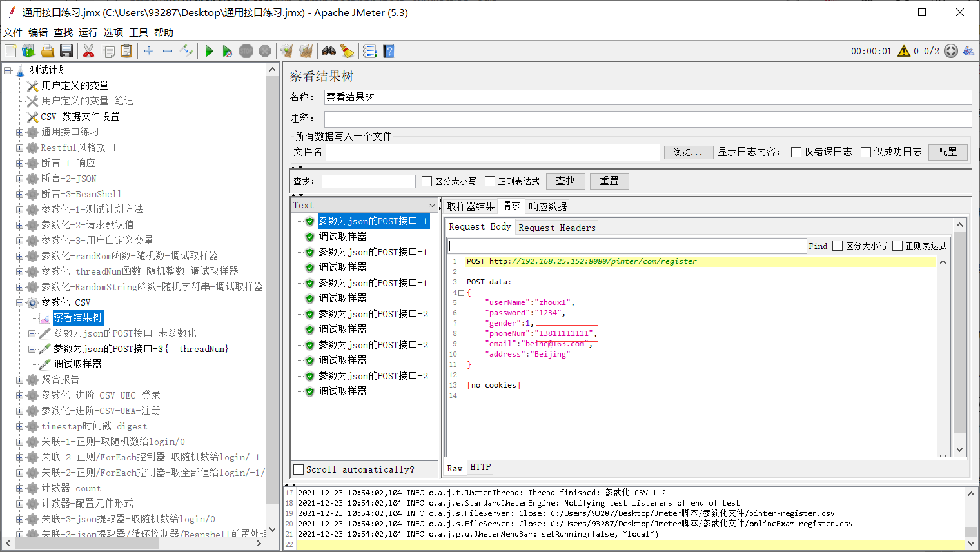Click the 浏览... button
The height and width of the screenshot is (552, 980).
(x=689, y=152)
